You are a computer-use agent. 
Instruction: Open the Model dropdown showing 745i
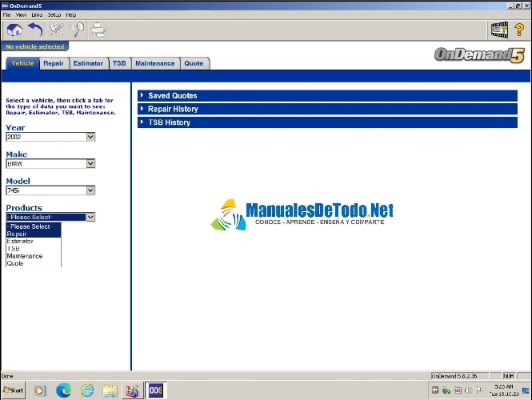[x=90, y=190]
